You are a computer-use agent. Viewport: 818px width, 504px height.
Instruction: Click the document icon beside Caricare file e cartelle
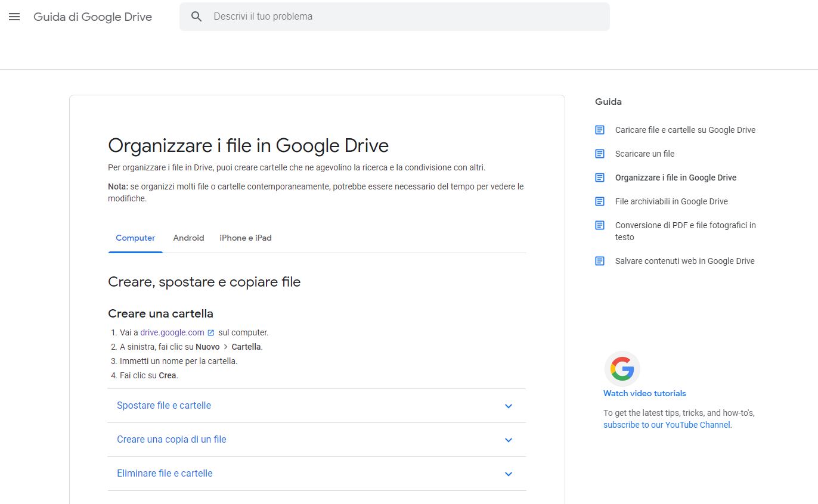coord(600,130)
